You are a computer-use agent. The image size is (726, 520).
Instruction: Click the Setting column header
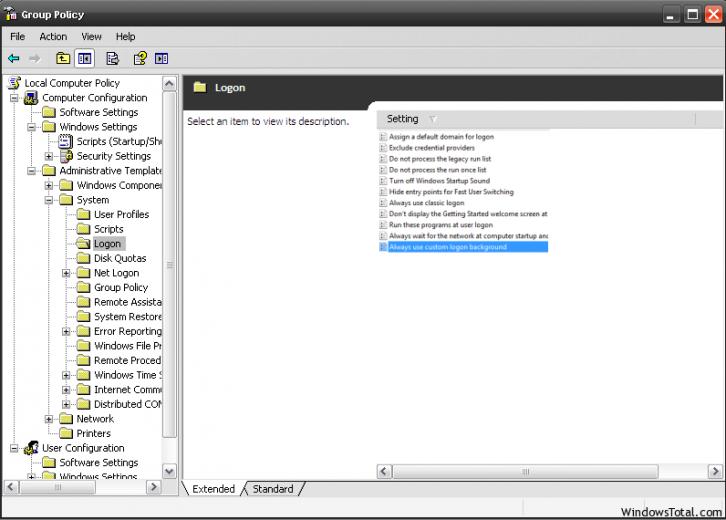click(x=403, y=119)
